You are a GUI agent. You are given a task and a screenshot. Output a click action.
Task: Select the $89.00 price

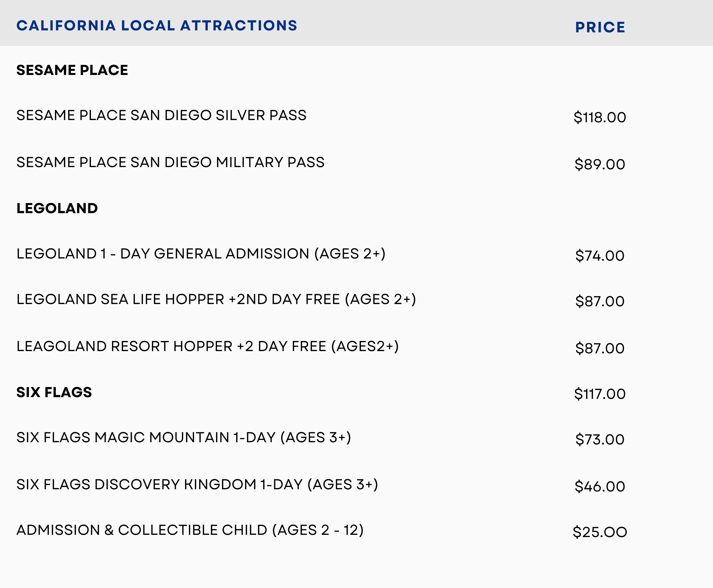pos(600,165)
